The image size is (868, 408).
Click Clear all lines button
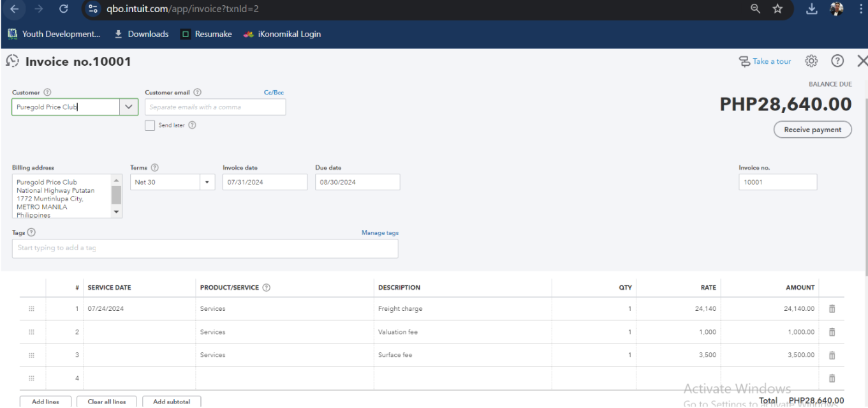107,402
